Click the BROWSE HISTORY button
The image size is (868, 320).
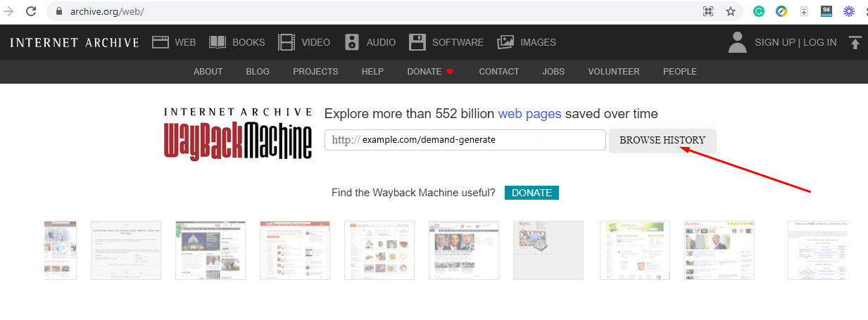662,141
